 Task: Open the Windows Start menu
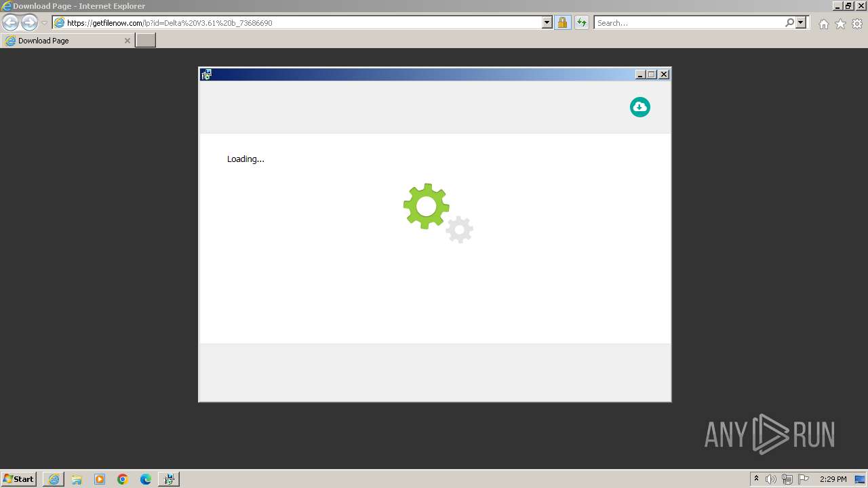click(x=19, y=479)
